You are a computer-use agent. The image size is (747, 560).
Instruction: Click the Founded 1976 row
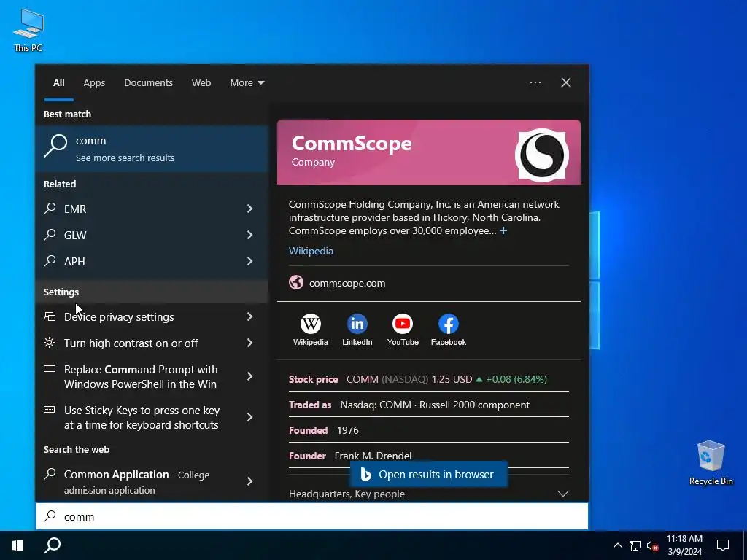428,430
